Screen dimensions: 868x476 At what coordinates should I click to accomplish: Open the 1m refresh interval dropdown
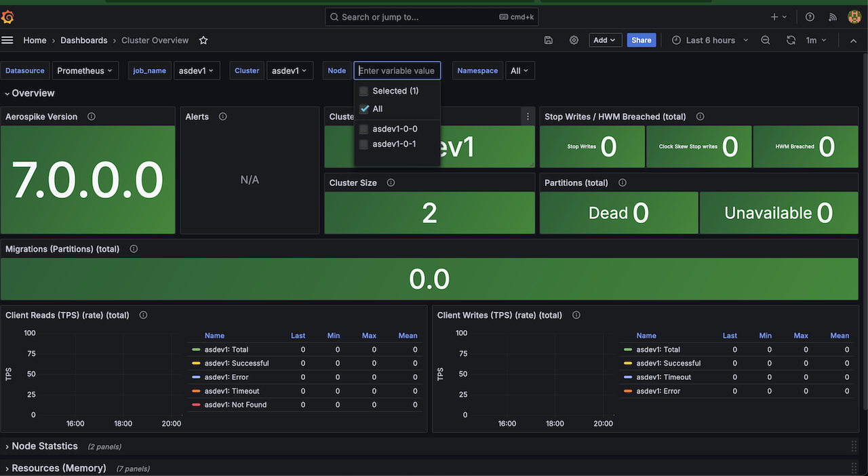816,40
